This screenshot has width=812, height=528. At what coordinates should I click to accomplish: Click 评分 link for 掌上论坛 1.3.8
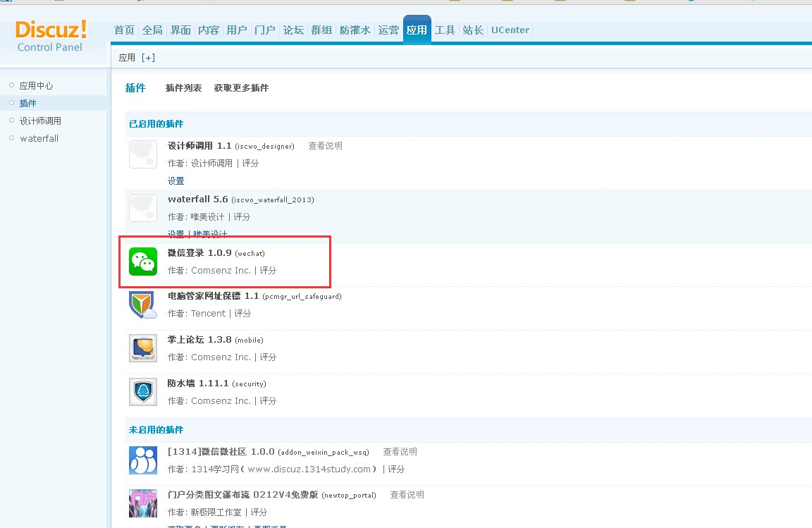click(x=268, y=357)
